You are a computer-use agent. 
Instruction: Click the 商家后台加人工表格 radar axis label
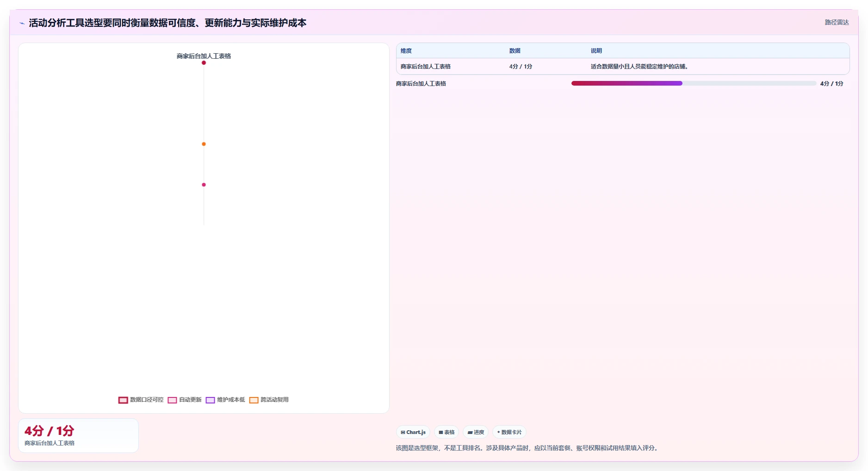(x=204, y=56)
